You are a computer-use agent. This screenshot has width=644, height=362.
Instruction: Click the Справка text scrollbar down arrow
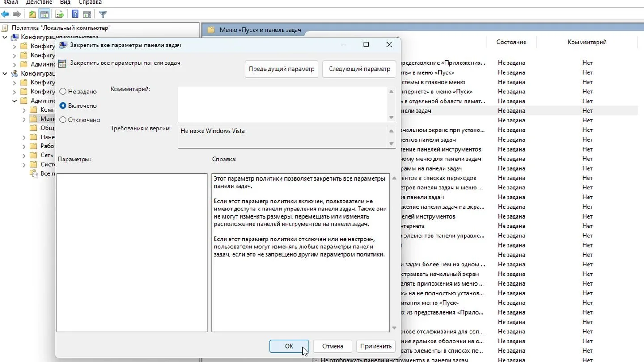394,328
